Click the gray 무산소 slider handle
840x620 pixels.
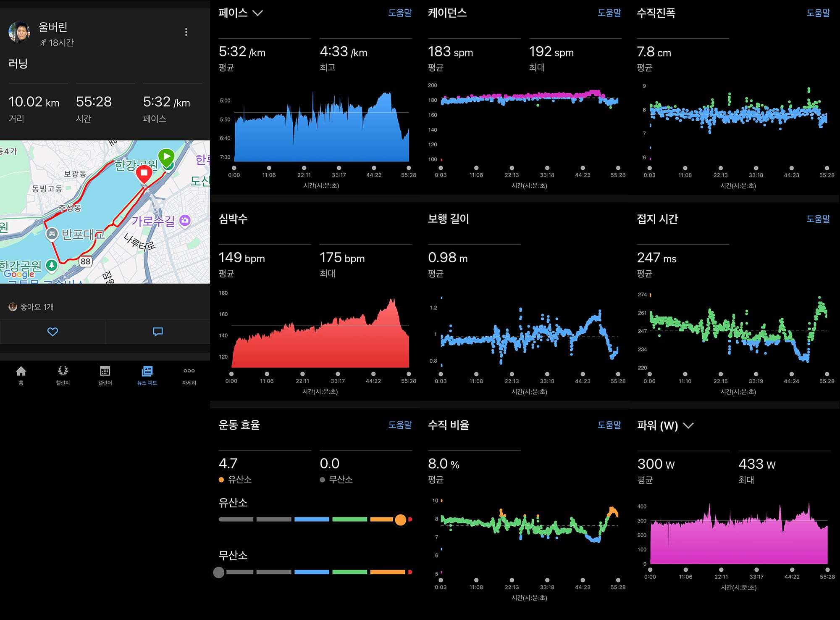point(219,572)
